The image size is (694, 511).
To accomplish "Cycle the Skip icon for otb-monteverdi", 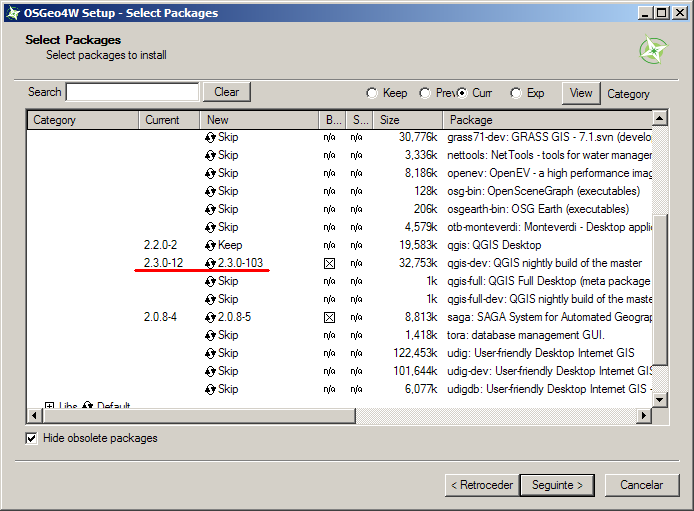I will pos(210,227).
